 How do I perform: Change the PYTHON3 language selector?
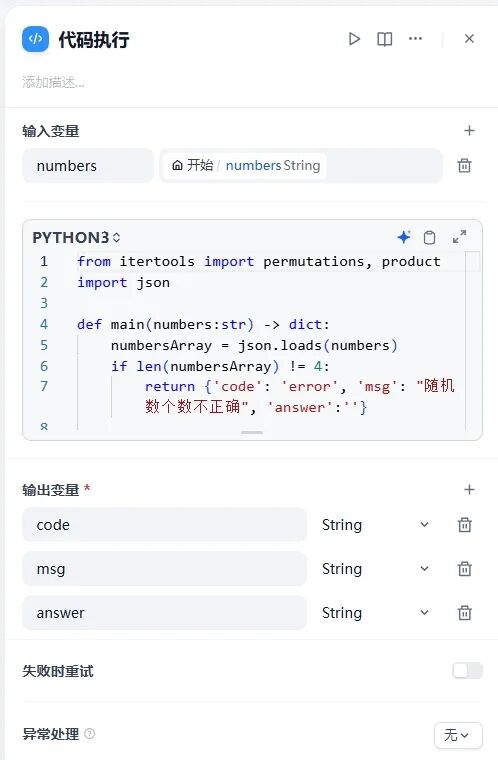coord(76,238)
